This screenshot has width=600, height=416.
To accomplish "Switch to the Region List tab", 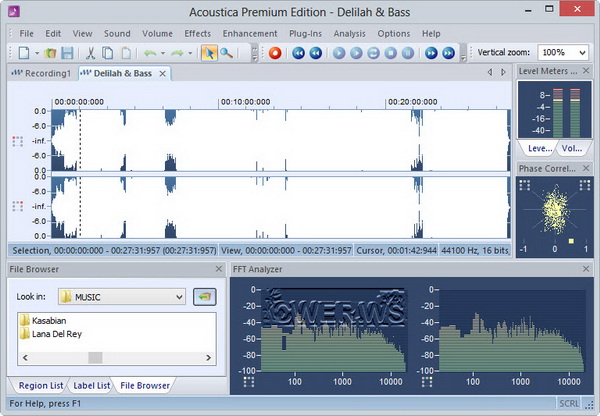I will 41,385.
